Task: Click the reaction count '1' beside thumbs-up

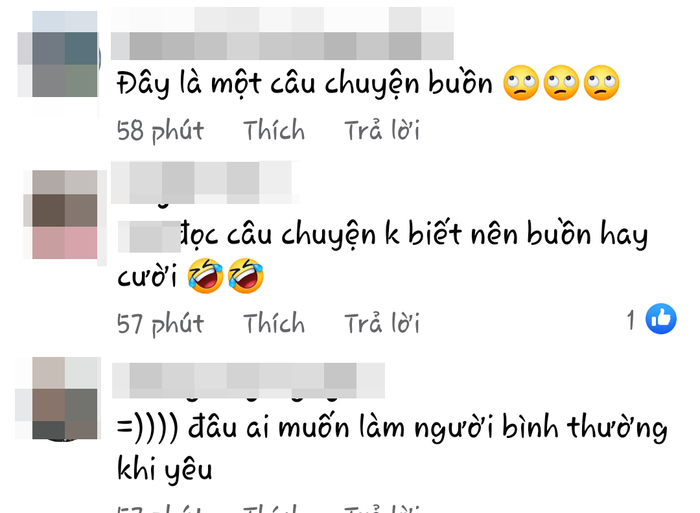Action: click(630, 320)
